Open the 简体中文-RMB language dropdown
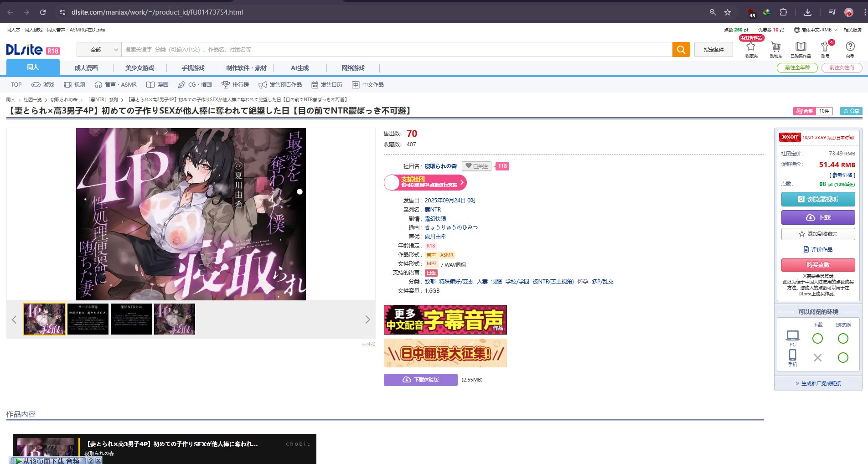The image size is (868, 464). point(816,30)
